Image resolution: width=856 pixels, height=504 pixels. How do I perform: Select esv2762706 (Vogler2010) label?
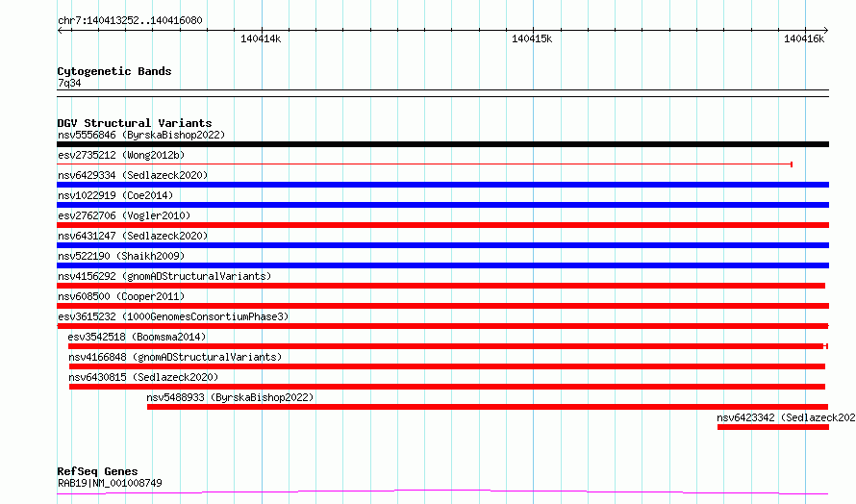click(x=124, y=215)
